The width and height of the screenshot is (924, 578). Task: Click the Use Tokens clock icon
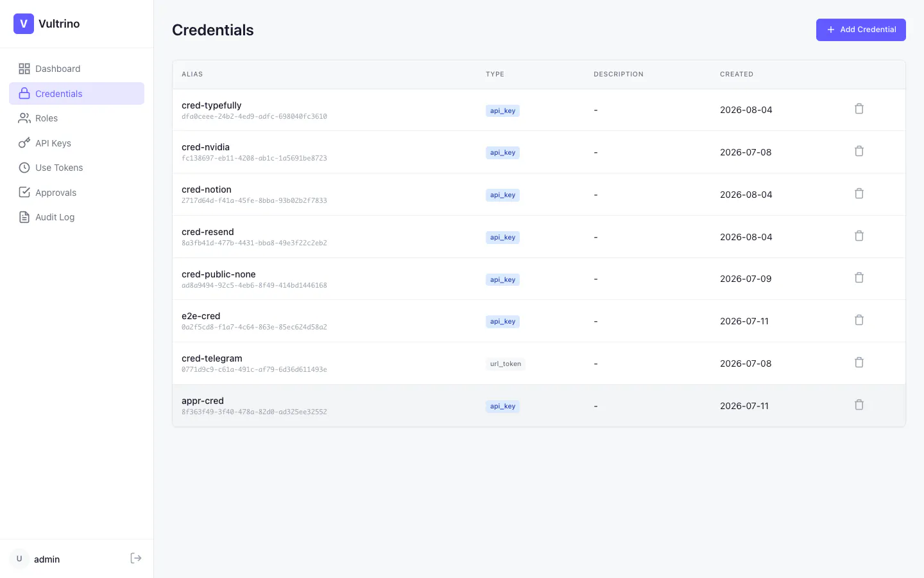pyautogui.click(x=24, y=168)
